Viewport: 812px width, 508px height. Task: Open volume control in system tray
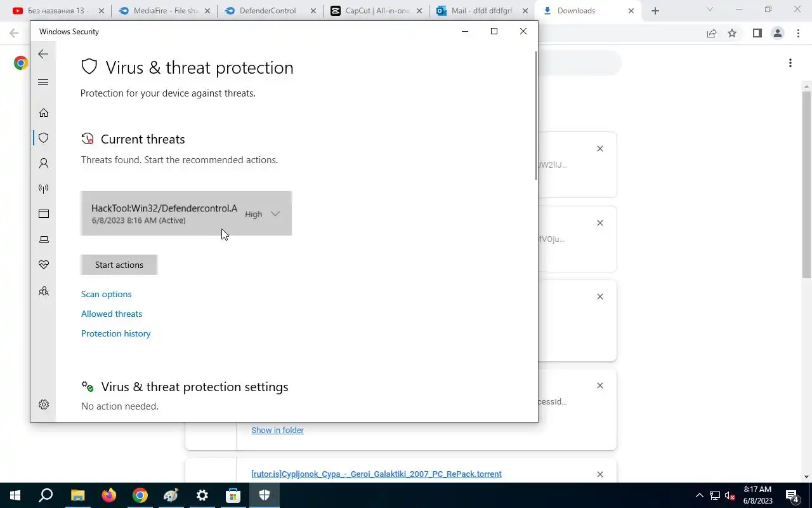tap(730, 495)
